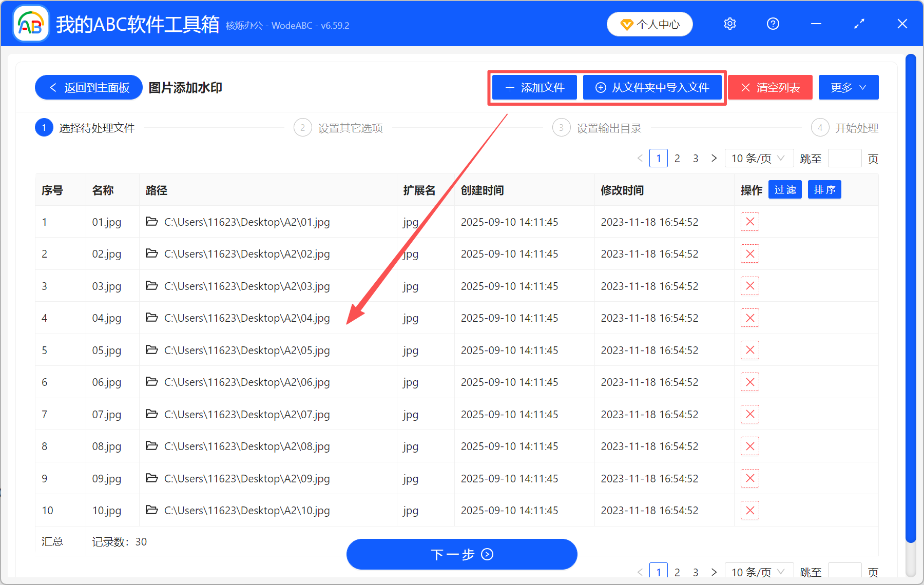This screenshot has height=585, width=924.
Task: Delete row 02.jpg with its red X
Action: (x=750, y=254)
